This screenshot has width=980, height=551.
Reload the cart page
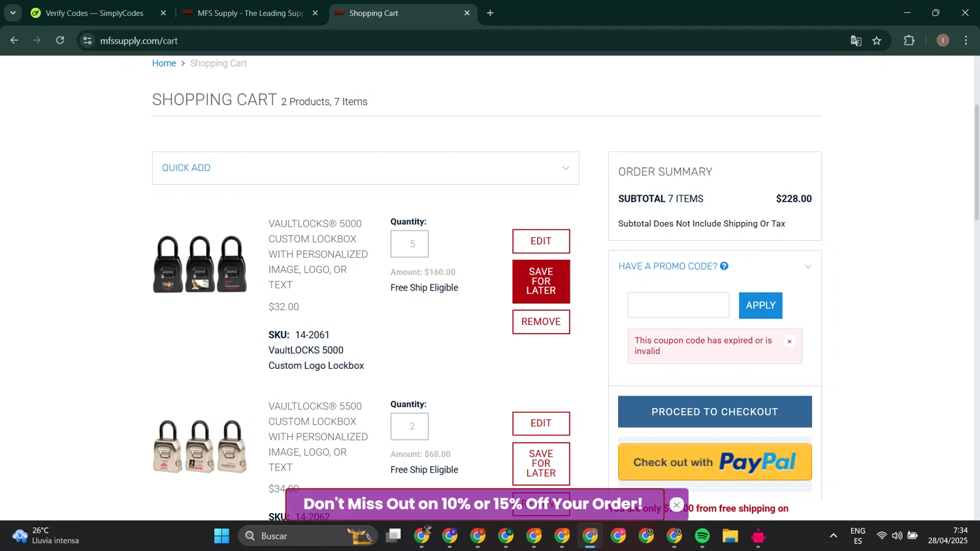pos(60,40)
